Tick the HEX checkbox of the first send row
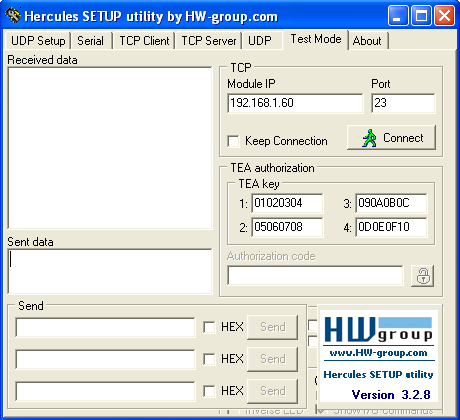 209,327
